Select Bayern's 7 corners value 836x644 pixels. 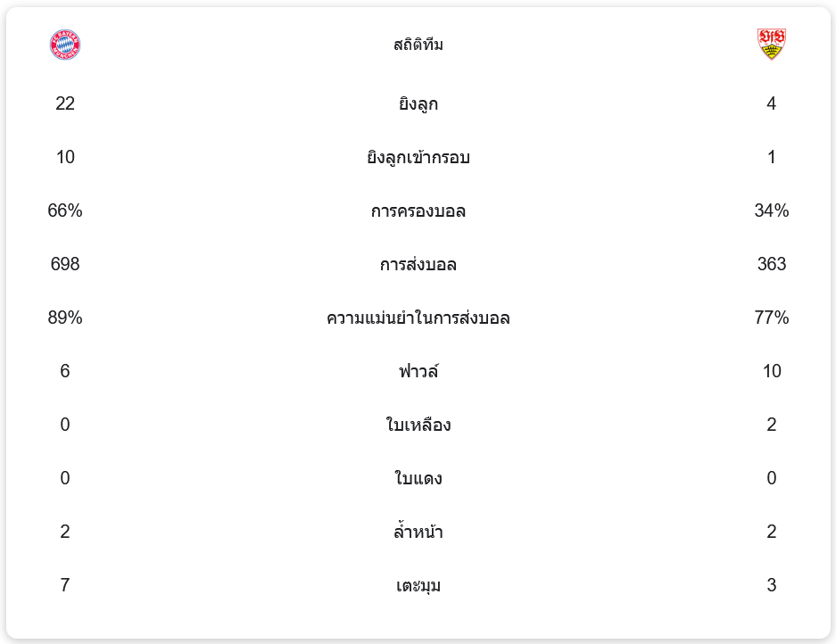[x=65, y=586]
